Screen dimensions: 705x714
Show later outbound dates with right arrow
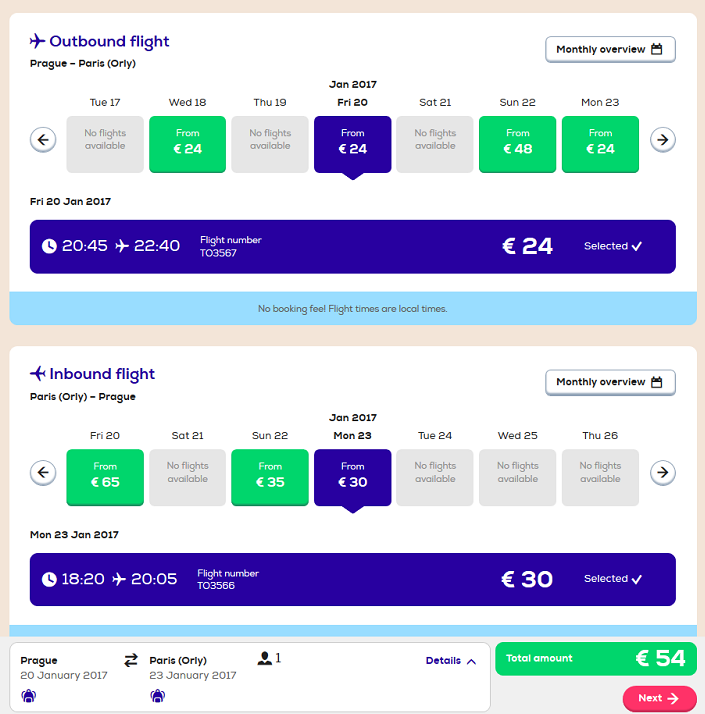663,139
